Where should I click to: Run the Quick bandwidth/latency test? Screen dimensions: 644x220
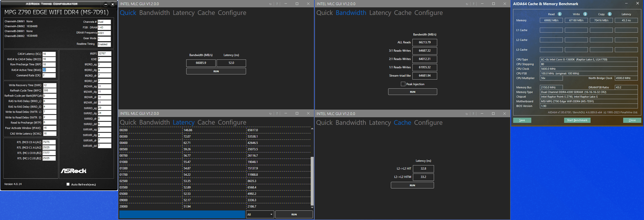point(216,71)
